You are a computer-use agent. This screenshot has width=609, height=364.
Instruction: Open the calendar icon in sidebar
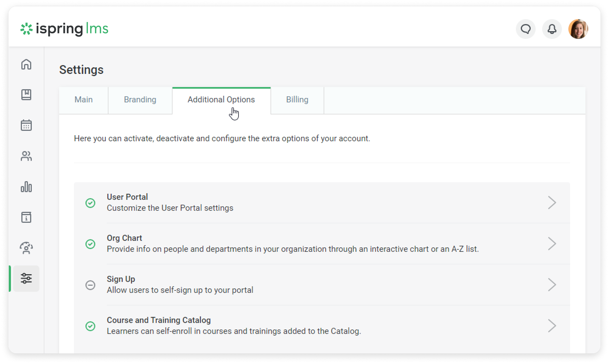(26, 125)
